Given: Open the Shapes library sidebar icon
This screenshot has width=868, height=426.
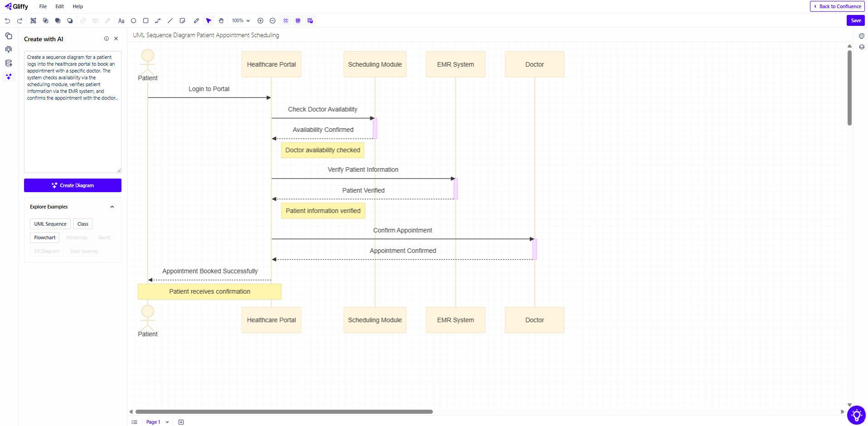Looking at the screenshot, I should point(9,36).
